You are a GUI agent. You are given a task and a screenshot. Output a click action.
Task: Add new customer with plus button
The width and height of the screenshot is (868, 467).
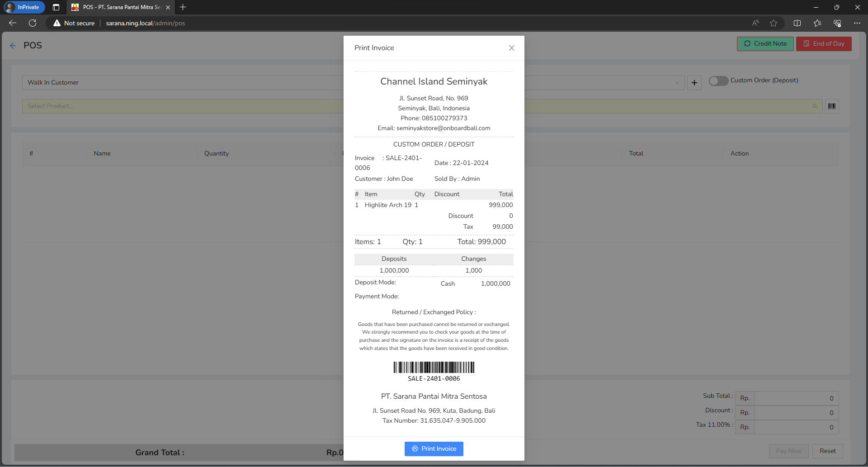click(694, 83)
